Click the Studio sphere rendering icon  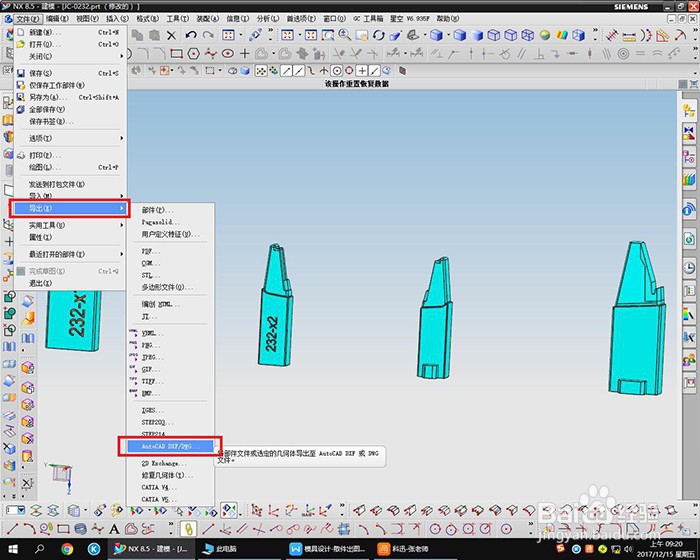tap(544, 35)
